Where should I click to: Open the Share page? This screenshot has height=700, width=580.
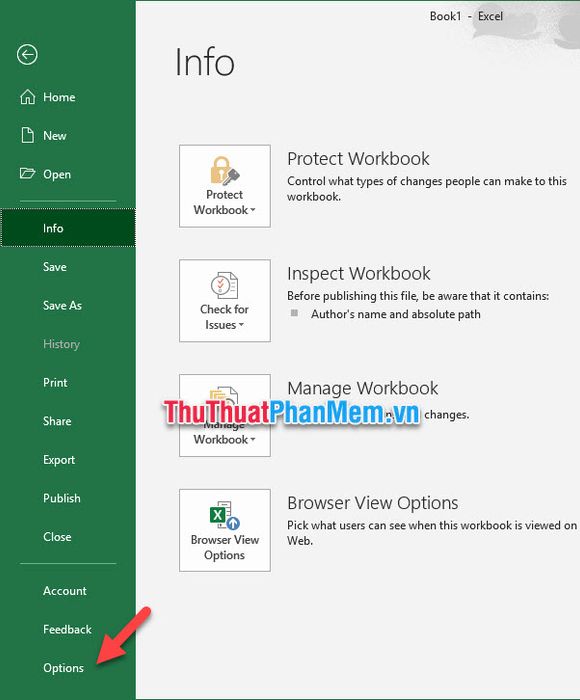[68, 421]
